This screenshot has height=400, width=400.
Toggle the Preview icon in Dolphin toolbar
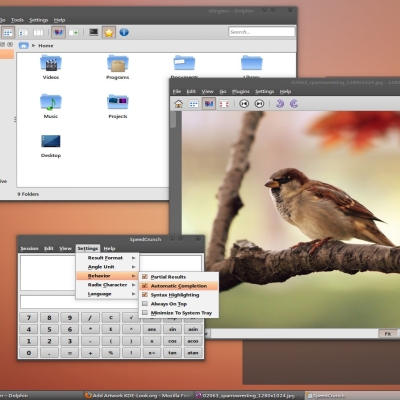point(58,33)
